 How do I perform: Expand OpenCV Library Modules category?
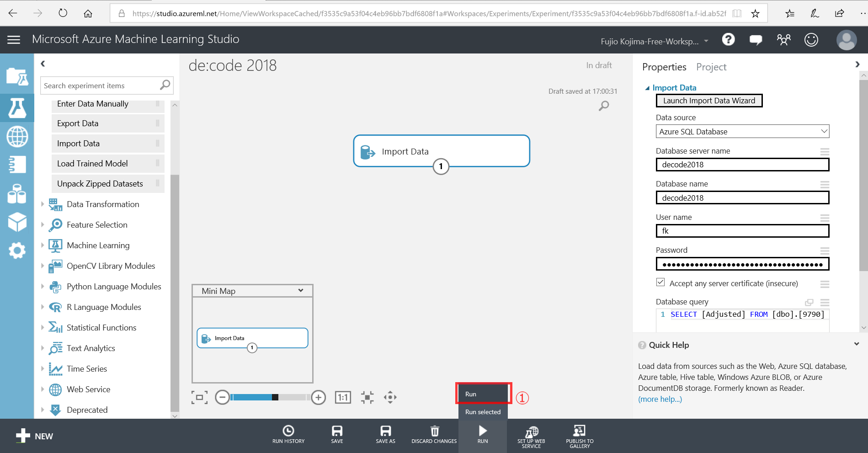coord(43,266)
